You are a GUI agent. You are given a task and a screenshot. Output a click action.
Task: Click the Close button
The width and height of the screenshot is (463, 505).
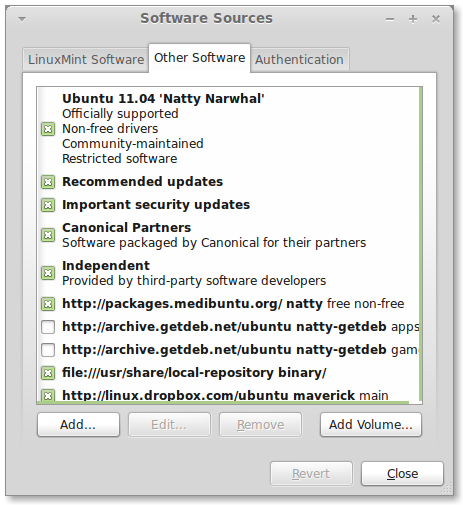402,474
